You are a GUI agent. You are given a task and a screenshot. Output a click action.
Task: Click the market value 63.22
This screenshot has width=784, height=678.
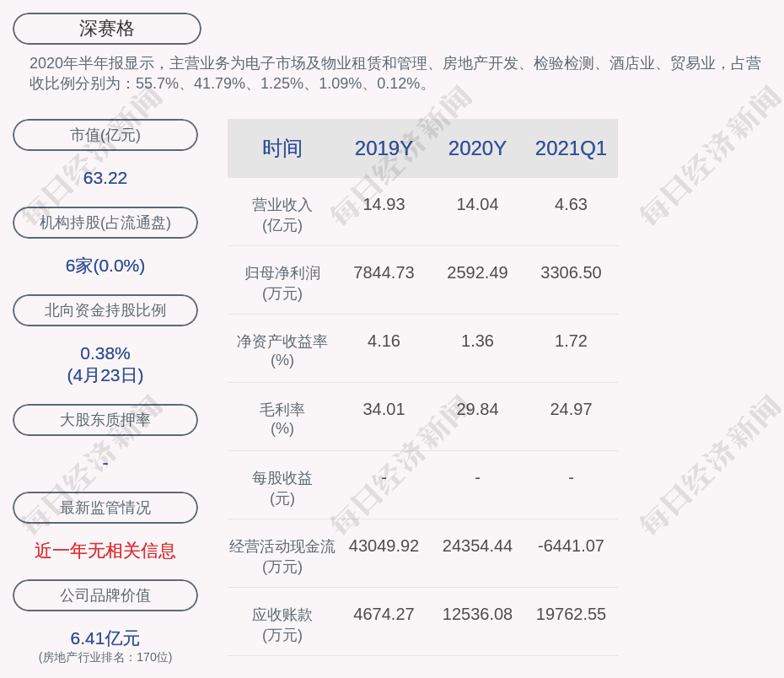tap(105, 178)
